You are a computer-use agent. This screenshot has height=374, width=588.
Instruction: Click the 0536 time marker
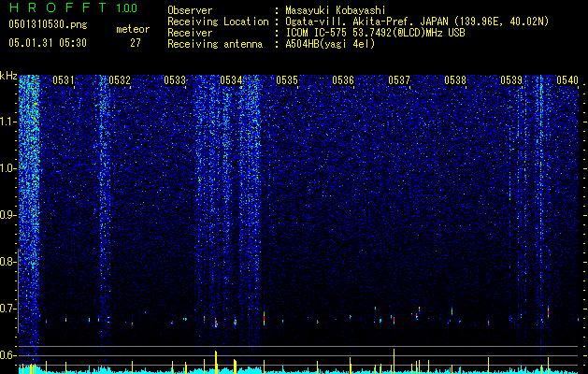point(343,79)
